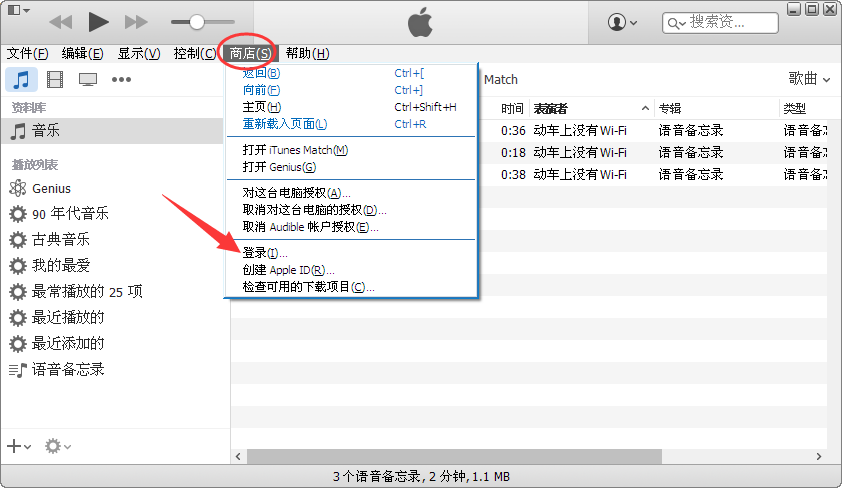Sort by the 时间 column header
842x488 pixels.
click(x=512, y=108)
